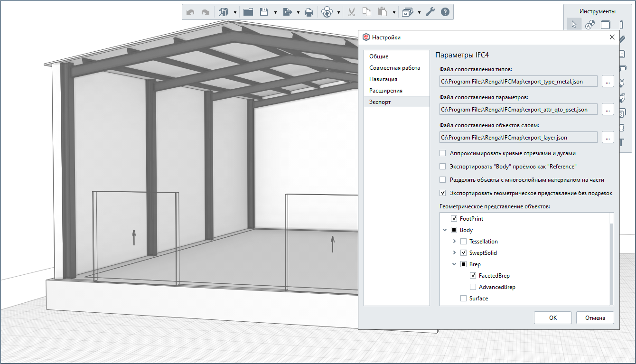This screenshot has height=364, width=636.
Task: Open the Совместная работа settings section
Action: click(x=394, y=68)
